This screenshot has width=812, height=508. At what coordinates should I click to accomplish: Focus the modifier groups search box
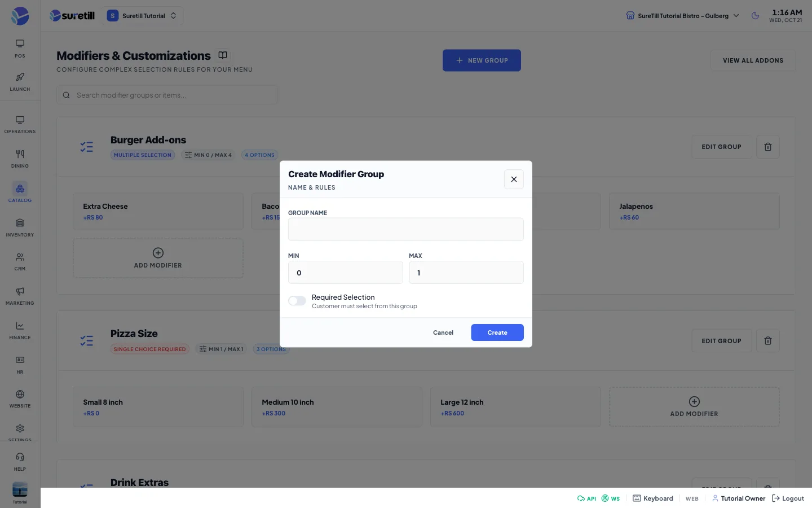point(167,95)
